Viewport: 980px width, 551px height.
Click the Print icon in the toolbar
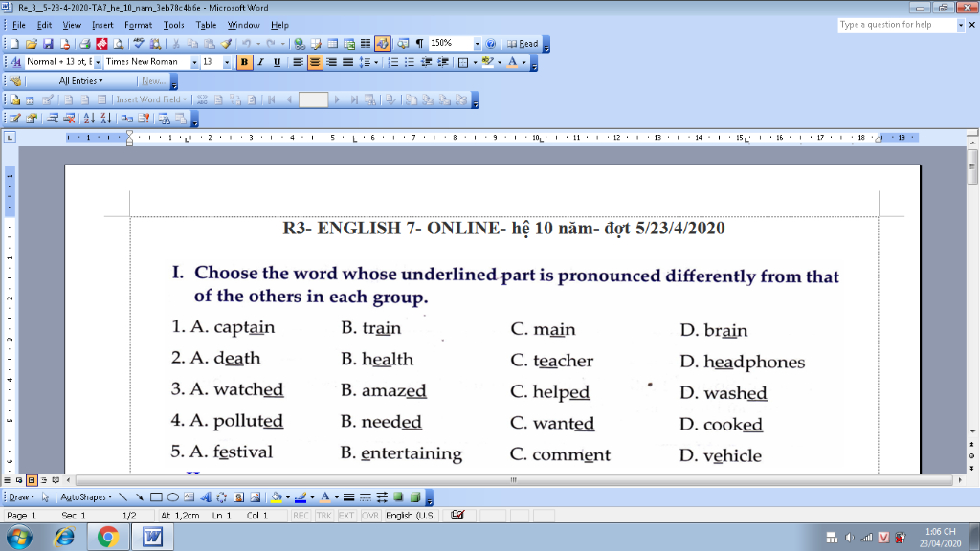(x=85, y=44)
